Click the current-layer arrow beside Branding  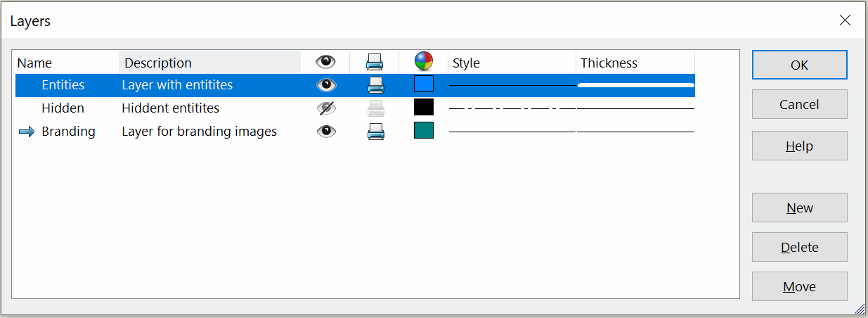click(x=27, y=132)
